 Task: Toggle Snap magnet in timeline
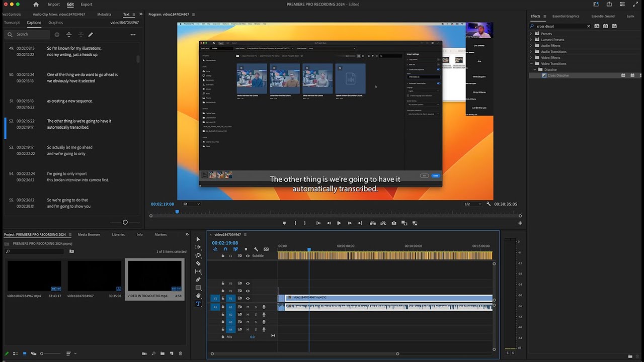(x=225, y=249)
